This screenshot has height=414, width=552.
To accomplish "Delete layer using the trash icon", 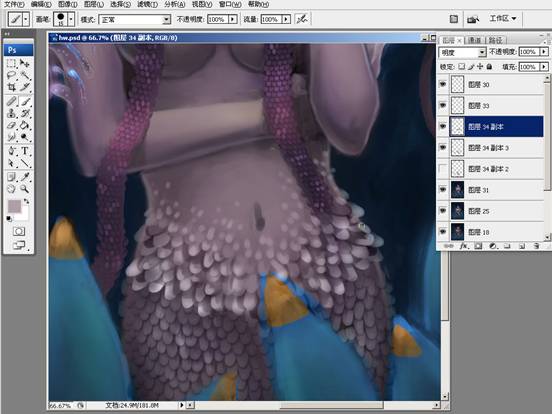I will pos(536,246).
